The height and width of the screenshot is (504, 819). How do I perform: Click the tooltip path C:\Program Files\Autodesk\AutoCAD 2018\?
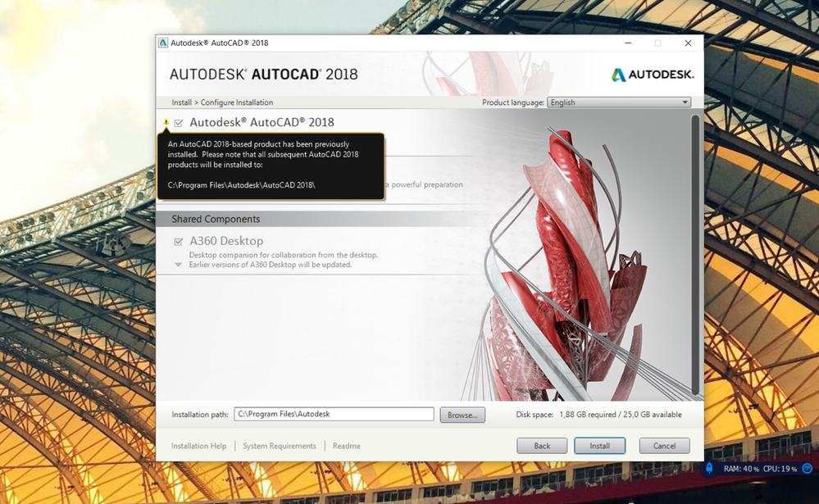click(x=241, y=185)
